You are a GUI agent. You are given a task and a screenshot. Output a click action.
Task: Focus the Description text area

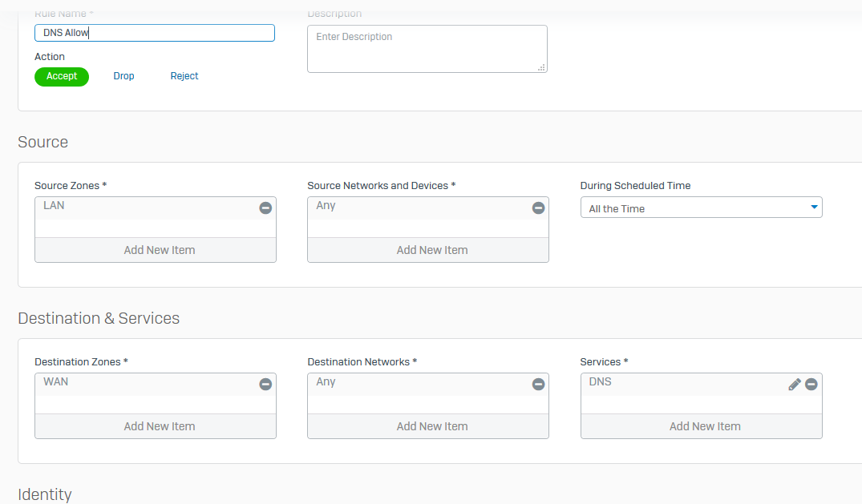(425, 48)
